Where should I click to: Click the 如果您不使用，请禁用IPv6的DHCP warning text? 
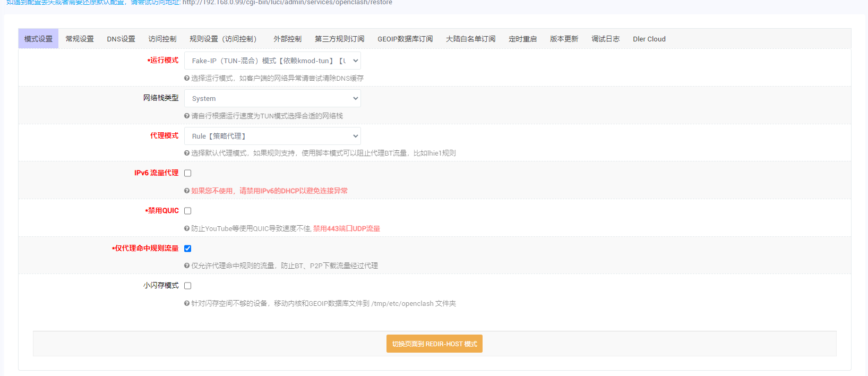[269, 191]
